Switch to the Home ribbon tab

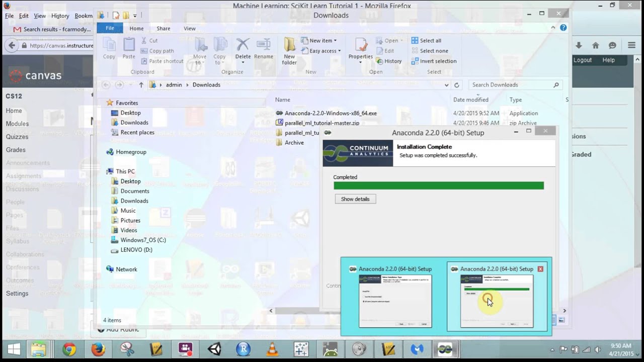(136, 29)
